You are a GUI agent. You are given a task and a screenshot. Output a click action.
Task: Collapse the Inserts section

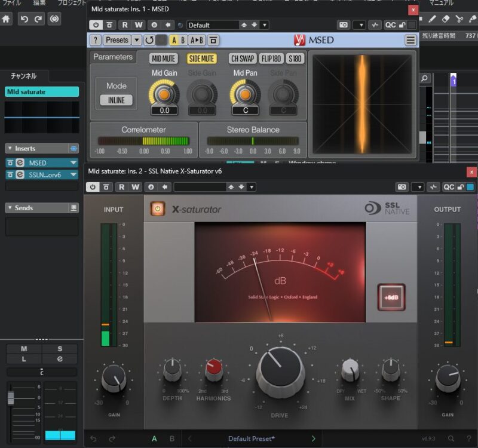pos(10,148)
